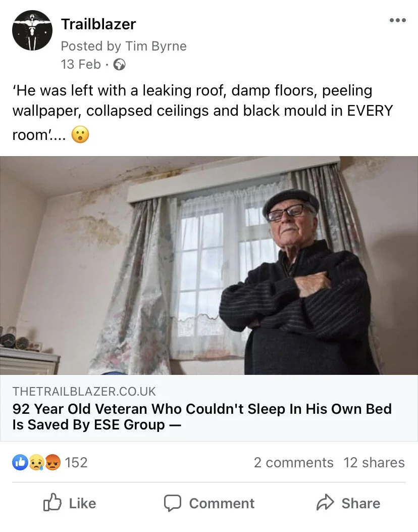418x532 pixels.
Task: Open Tim Byrne's profile link
Action: 156,46
